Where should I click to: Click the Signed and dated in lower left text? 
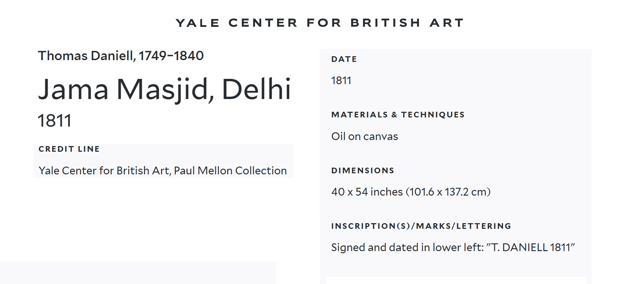[407, 247]
